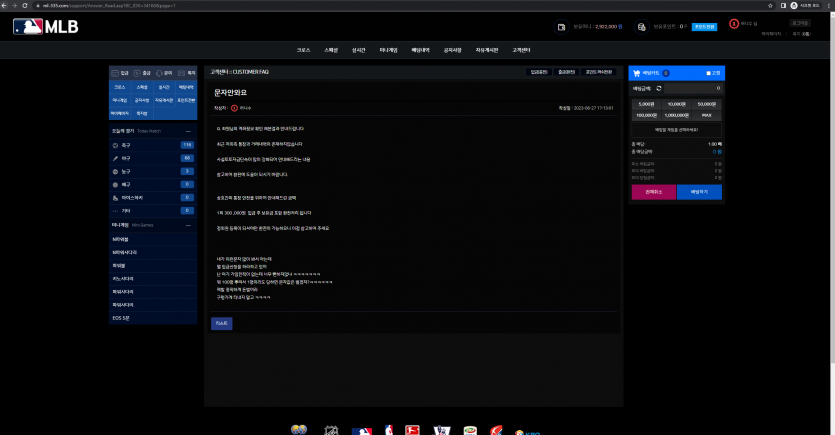835x435 pixels.
Task: Open 실시간 in top navigation
Action: coord(358,50)
